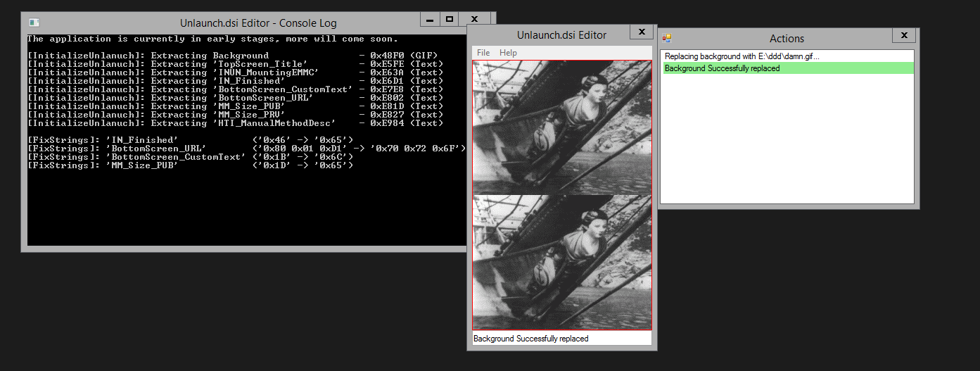Click the Console Log window system icon

coord(33,23)
